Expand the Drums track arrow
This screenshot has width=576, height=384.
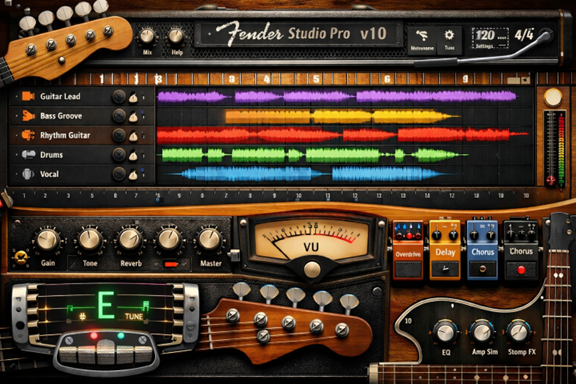pyautogui.click(x=17, y=155)
